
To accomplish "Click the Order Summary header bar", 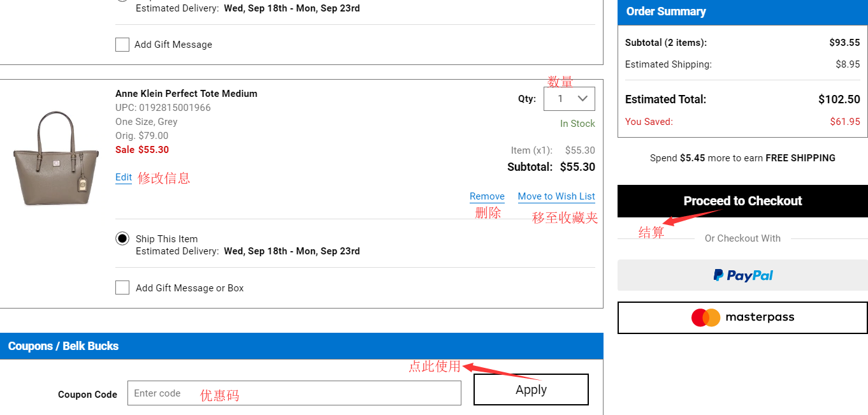I will (x=742, y=11).
